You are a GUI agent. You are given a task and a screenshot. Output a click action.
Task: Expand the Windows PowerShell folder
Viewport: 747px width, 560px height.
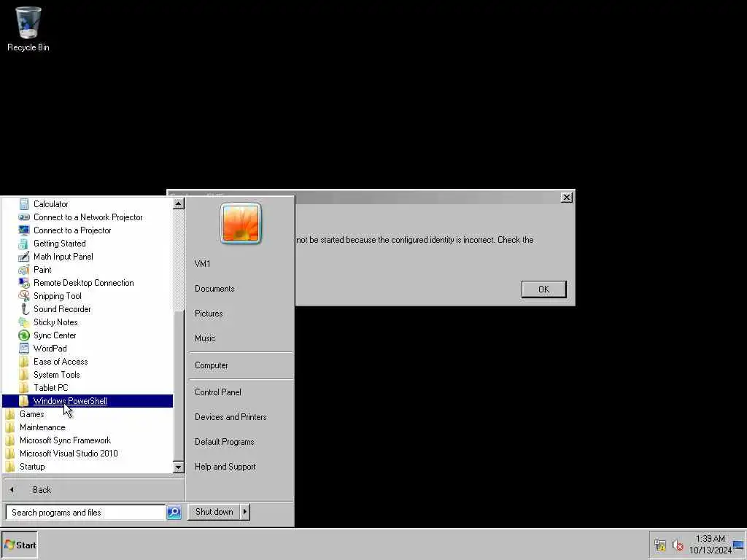(88, 401)
